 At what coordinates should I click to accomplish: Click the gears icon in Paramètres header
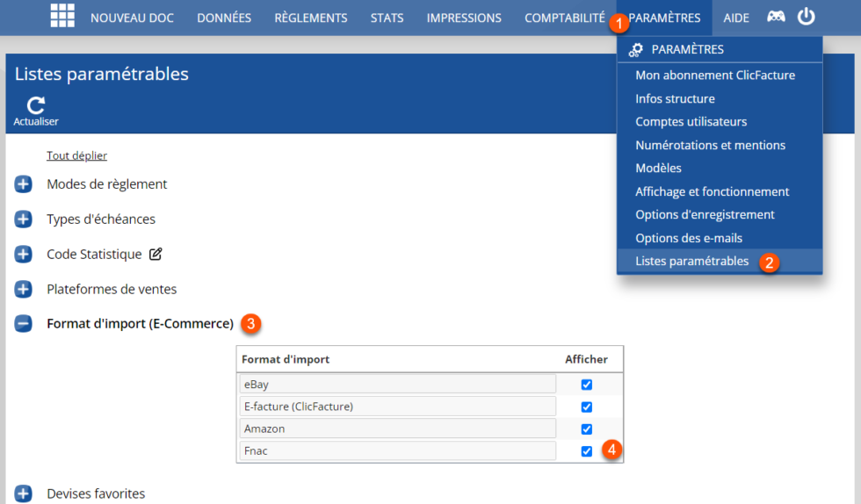(x=636, y=50)
